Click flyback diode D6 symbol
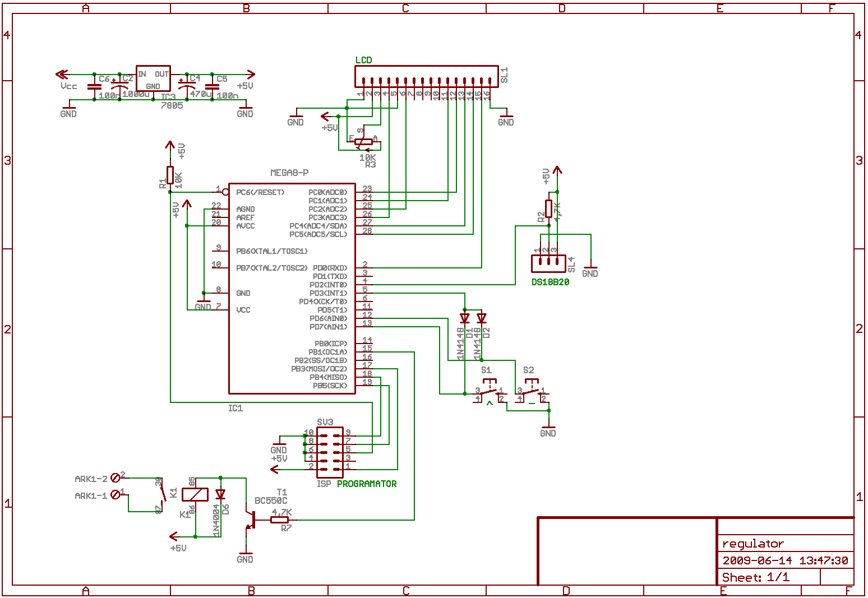 tap(220, 494)
